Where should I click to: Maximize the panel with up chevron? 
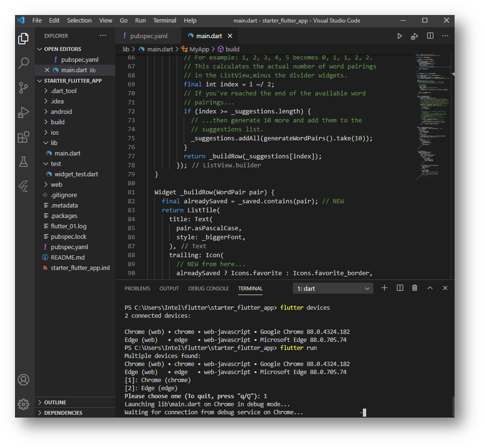(x=430, y=288)
